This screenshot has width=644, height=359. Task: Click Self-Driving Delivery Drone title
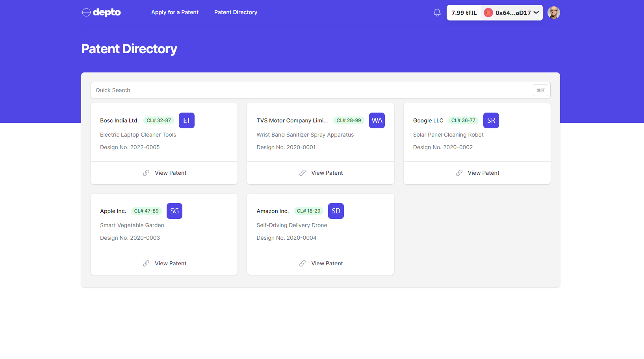click(292, 225)
